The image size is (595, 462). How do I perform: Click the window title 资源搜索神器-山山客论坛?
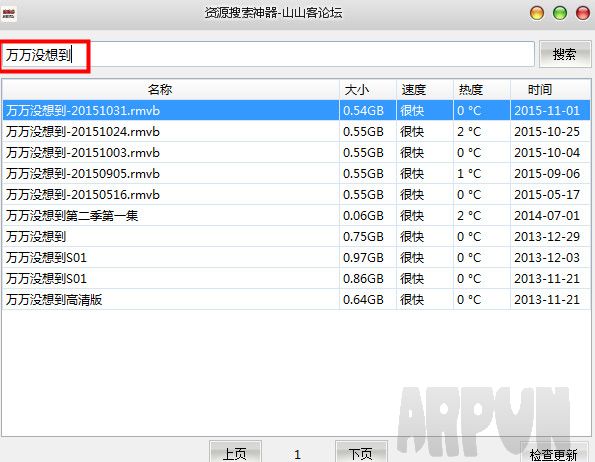274,13
